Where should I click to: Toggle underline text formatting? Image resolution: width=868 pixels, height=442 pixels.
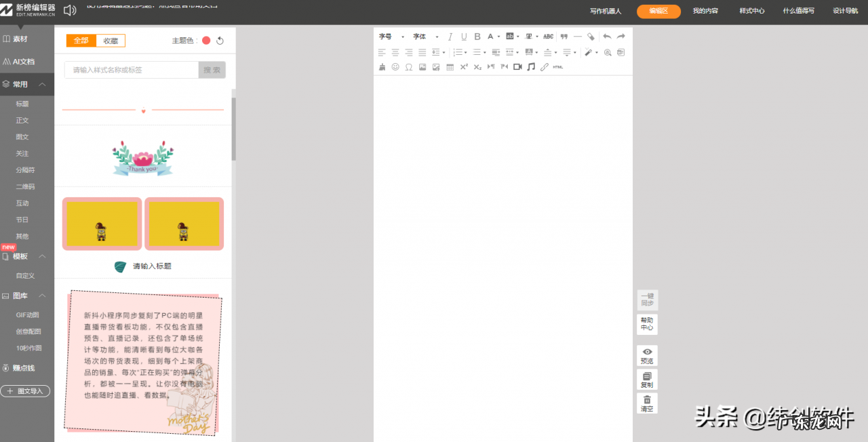(x=464, y=37)
